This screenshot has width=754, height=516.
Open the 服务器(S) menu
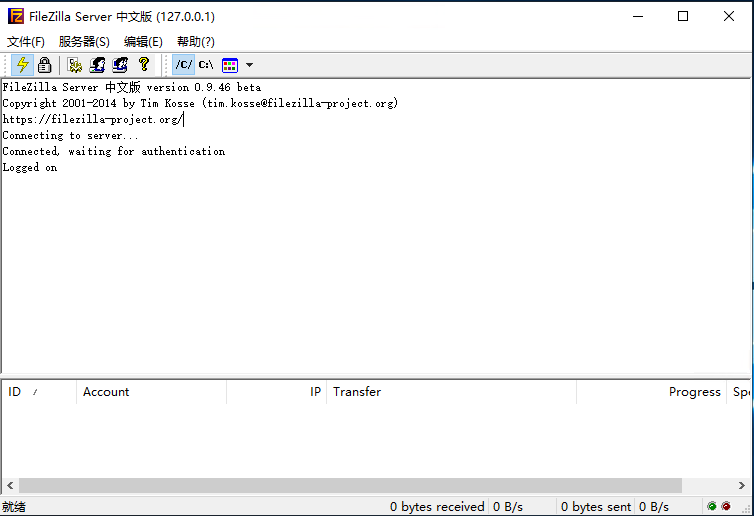click(84, 42)
